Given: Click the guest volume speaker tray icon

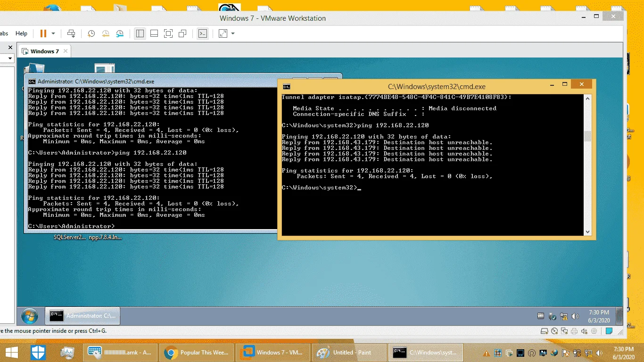Looking at the screenshot, I should (x=575, y=316).
